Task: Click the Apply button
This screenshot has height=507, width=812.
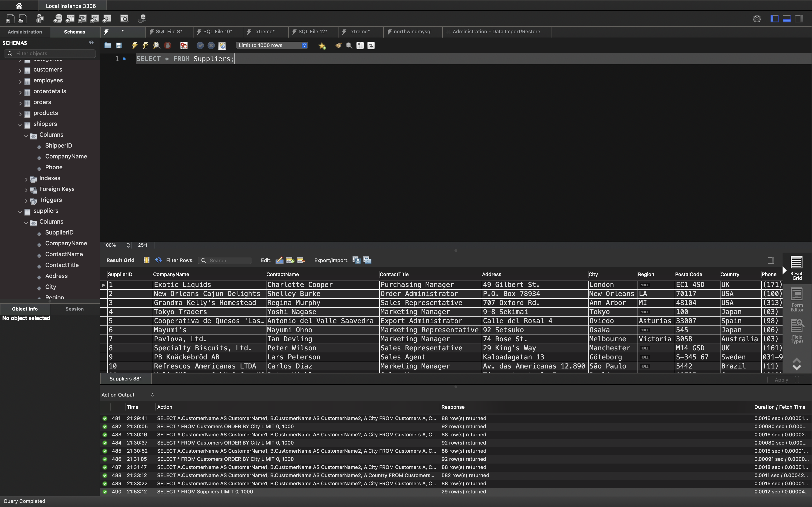Action: [x=781, y=380]
